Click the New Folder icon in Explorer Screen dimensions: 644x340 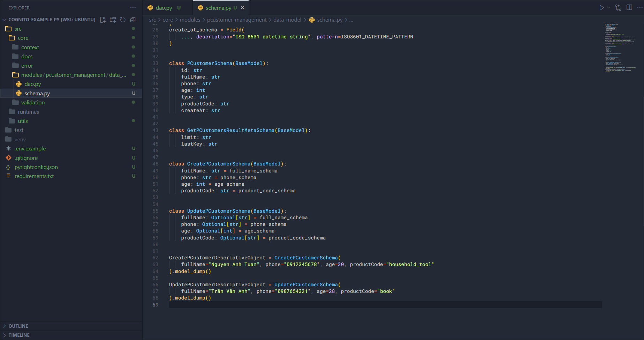point(113,20)
